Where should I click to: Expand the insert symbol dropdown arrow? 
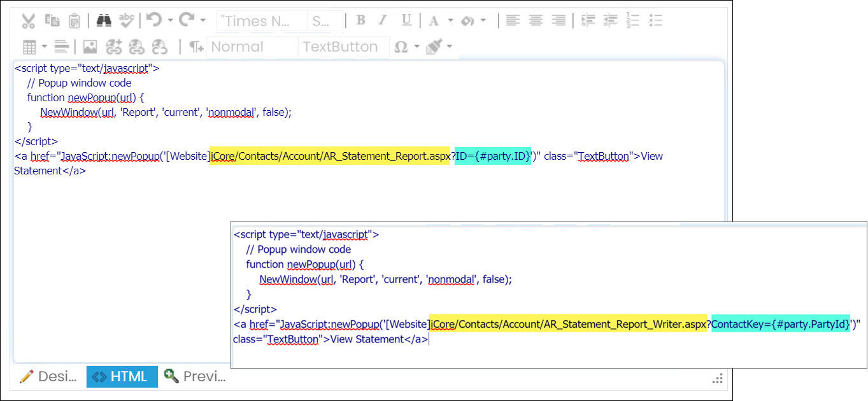(x=417, y=47)
